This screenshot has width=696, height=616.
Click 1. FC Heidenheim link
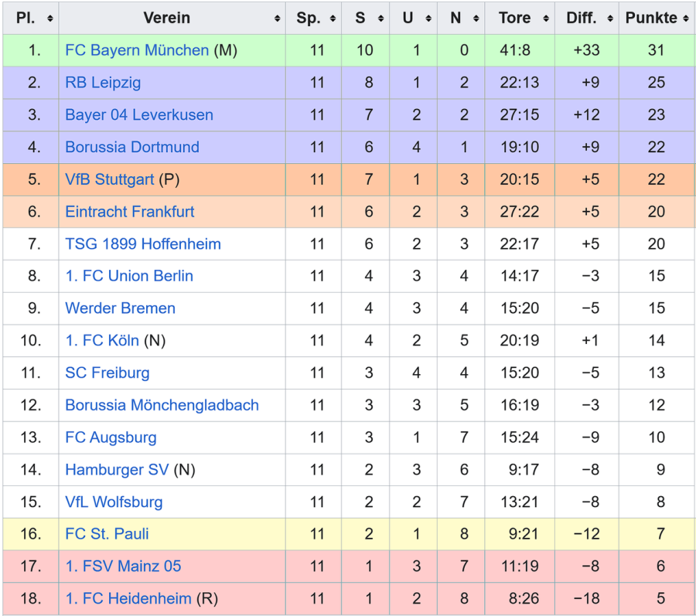[x=128, y=599]
